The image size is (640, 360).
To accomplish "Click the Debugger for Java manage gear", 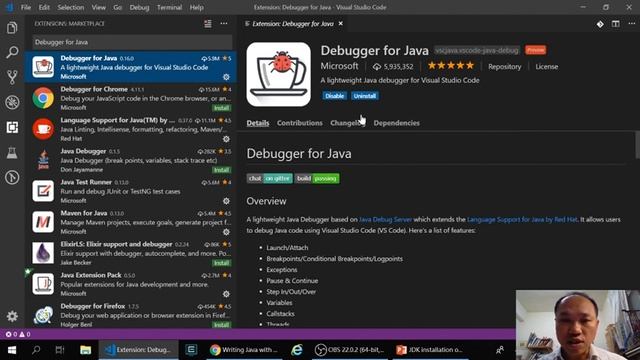I will pyautogui.click(x=226, y=77).
